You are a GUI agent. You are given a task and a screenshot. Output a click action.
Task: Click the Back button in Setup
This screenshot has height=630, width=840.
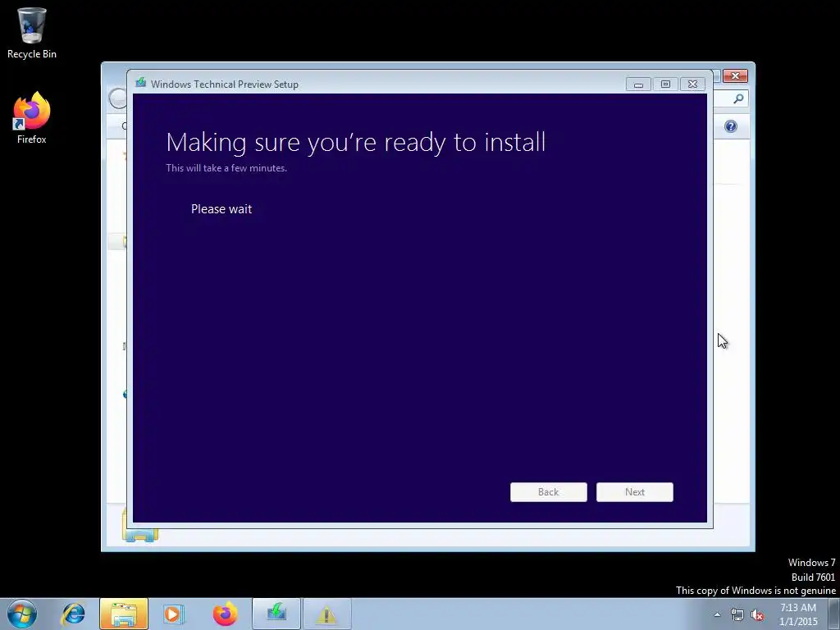[x=548, y=492]
